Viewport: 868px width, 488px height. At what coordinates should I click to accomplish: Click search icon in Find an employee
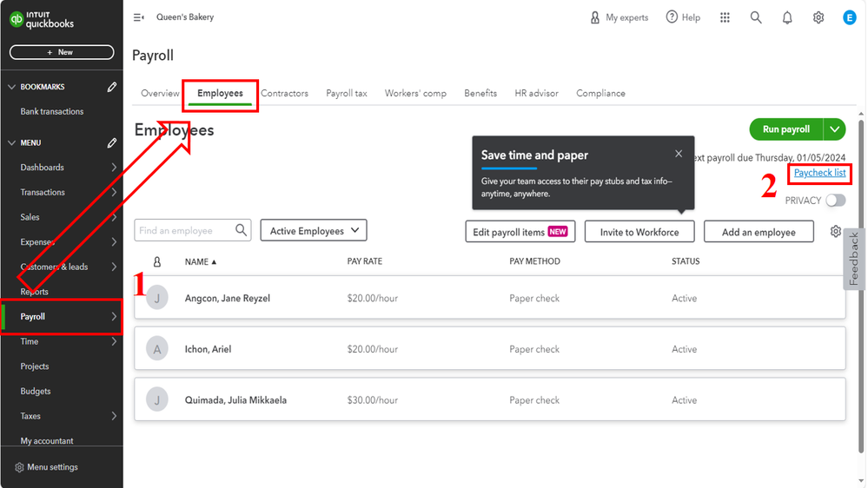[241, 230]
